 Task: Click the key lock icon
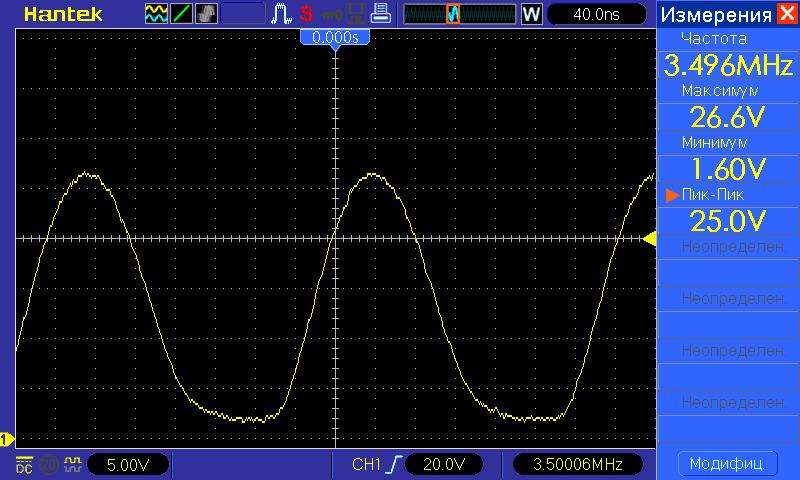[331, 14]
